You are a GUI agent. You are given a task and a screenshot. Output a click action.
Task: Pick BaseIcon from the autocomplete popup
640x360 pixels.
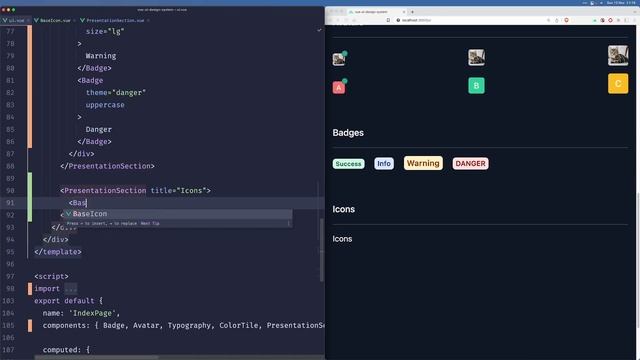[178, 213]
